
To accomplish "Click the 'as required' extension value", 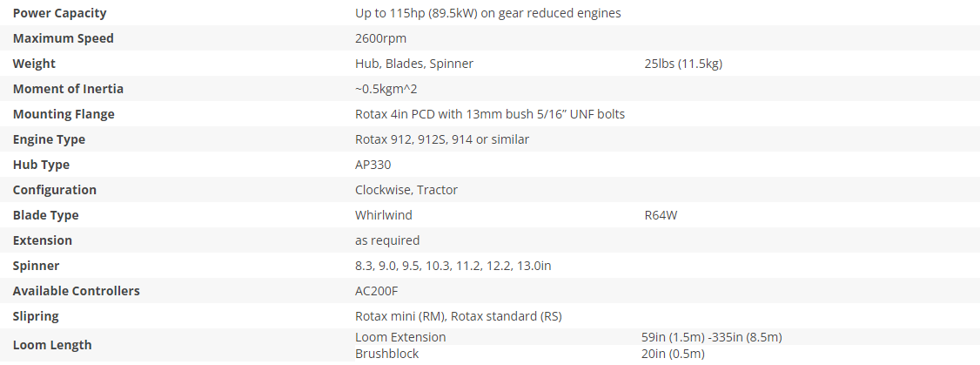I will pyautogui.click(x=386, y=240).
